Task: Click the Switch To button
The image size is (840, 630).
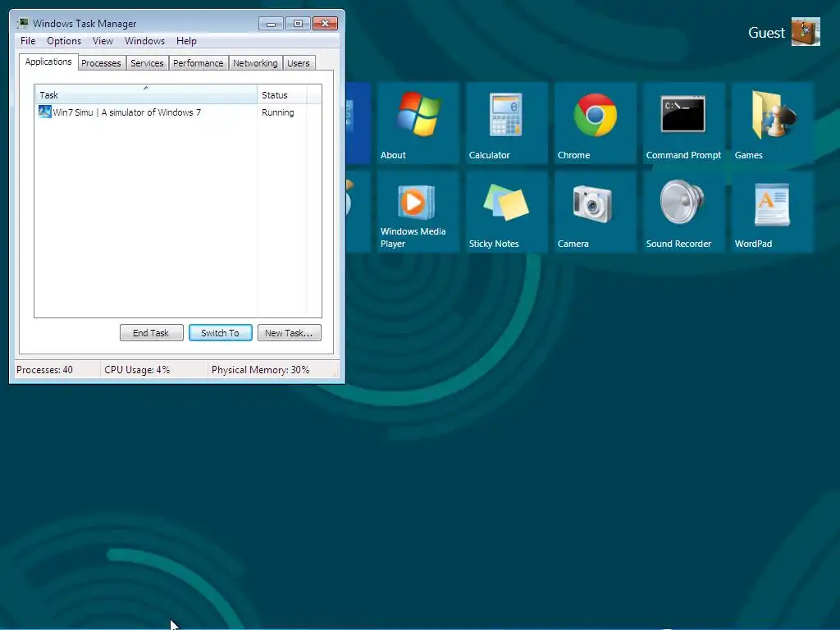Action: 220,333
